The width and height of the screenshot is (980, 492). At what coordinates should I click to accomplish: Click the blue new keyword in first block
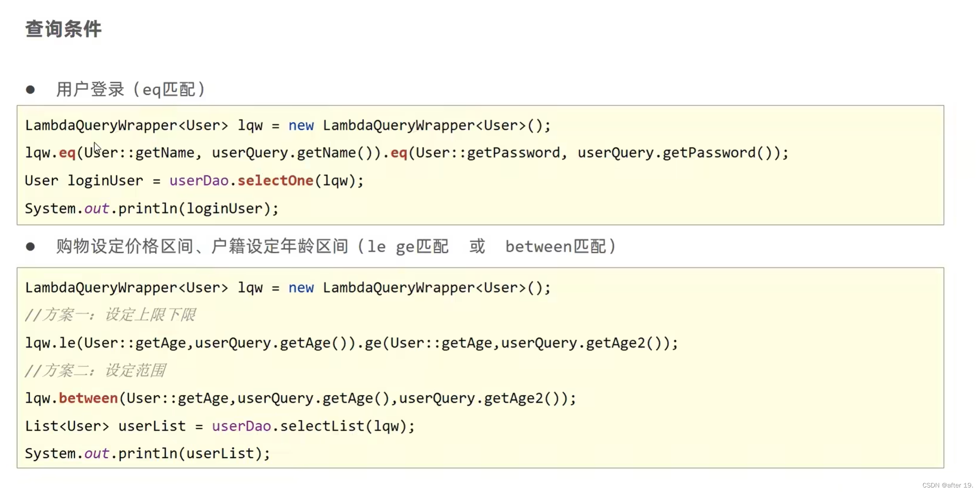[x=301, y=125]
